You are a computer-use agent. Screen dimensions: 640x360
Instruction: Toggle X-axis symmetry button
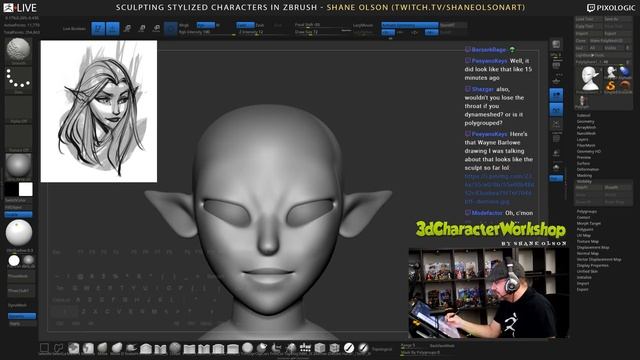[x=388, y=32]
